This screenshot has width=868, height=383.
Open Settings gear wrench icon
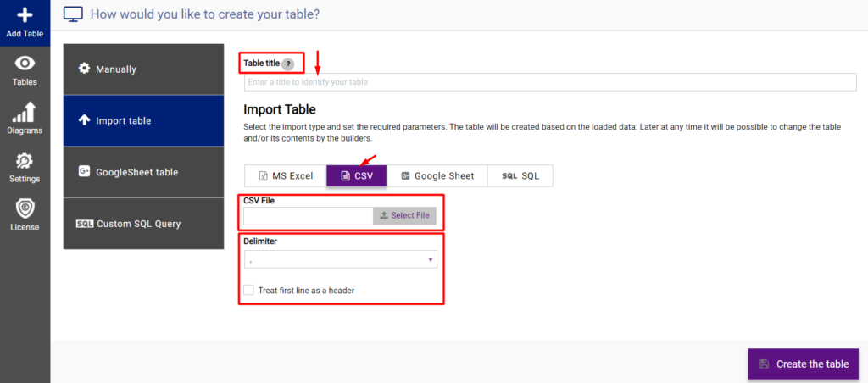point(25,161)
